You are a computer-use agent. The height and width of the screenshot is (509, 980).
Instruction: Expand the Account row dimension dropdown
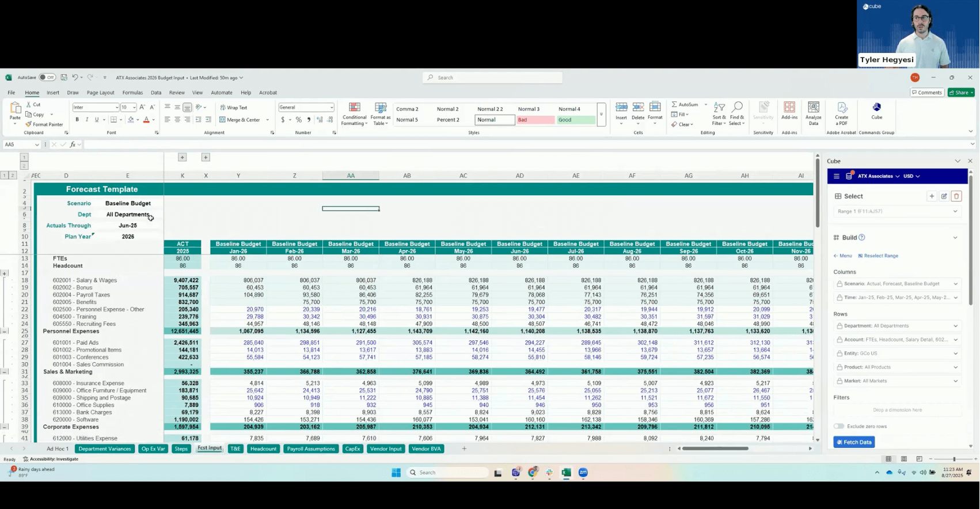955,340
